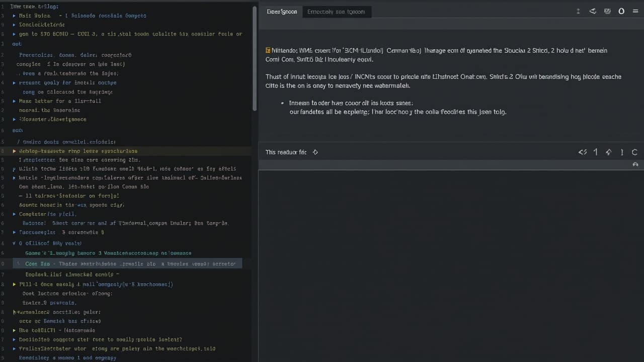Expand the 'recesant qoaly for inotels' row arrow

point(14,82)
